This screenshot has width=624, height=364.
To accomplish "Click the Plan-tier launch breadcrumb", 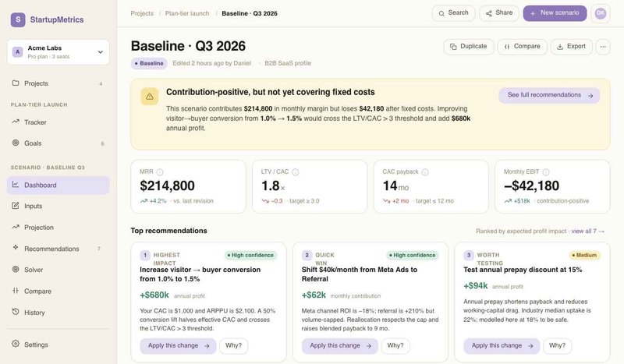I will (x=187, y=13).
